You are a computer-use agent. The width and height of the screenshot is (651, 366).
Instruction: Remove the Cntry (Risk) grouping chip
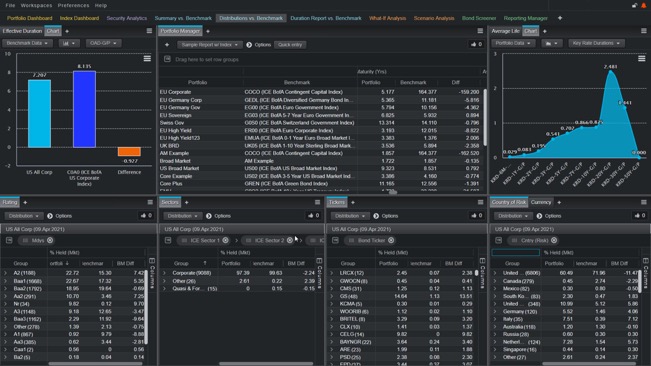coord(554,240)
